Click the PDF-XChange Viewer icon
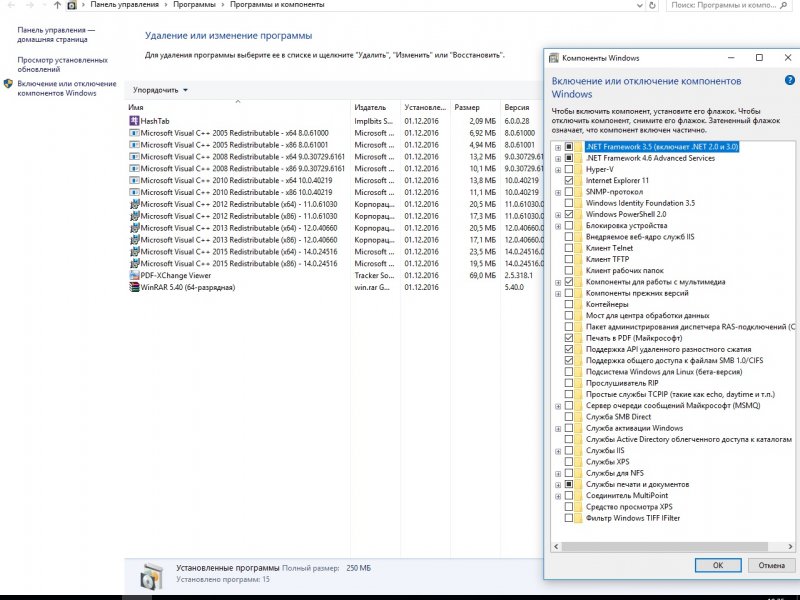The height and width of the screenshot is (600, 800). [134, 276]
